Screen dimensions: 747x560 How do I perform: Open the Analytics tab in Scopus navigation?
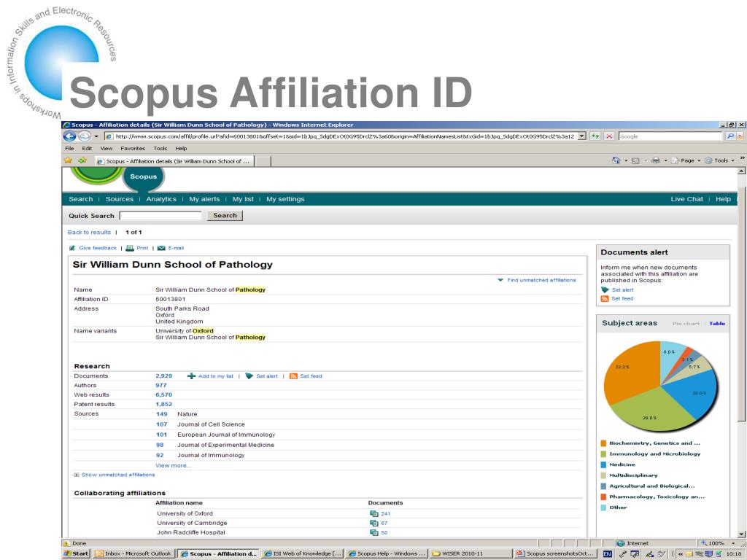click(x=161, y=199)
